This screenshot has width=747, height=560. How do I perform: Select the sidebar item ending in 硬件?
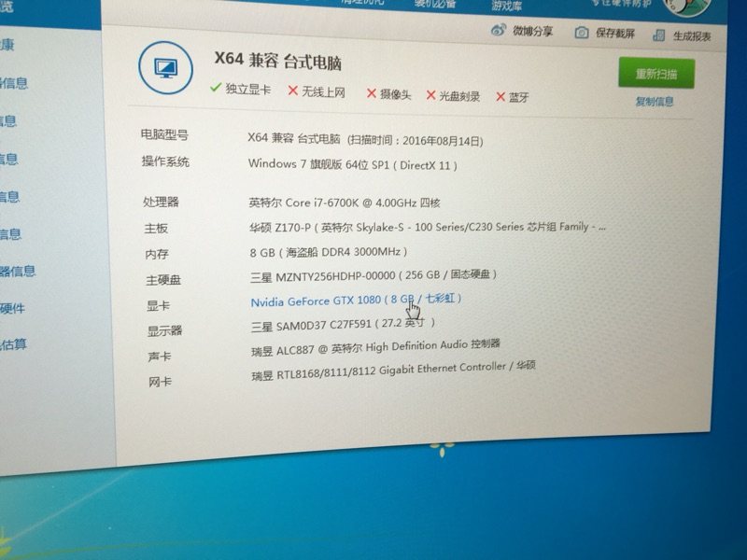(x=12, y=309)
